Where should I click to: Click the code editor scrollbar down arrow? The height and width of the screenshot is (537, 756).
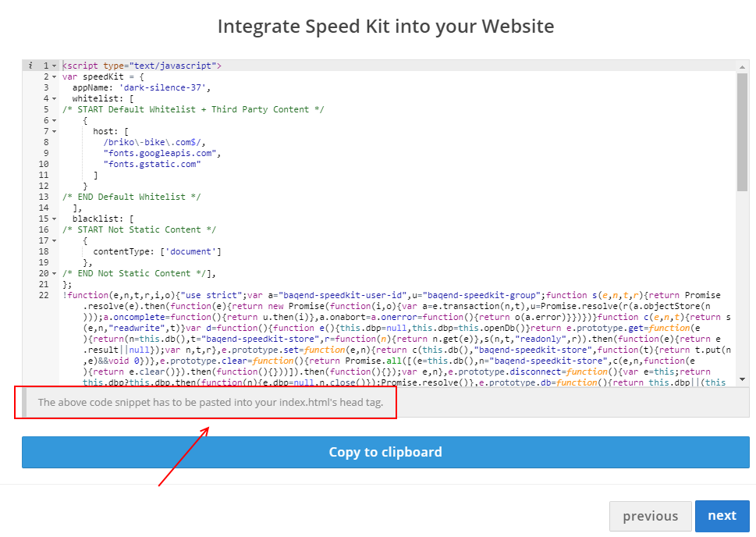tap(742, 379)
